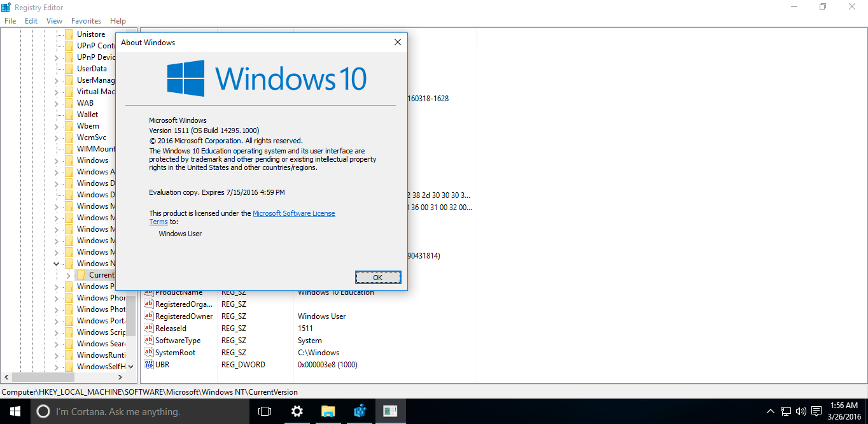This screenshot has height=424, width=868.
Task: Expand the Windows key node
Action: (x=57, y=160)
